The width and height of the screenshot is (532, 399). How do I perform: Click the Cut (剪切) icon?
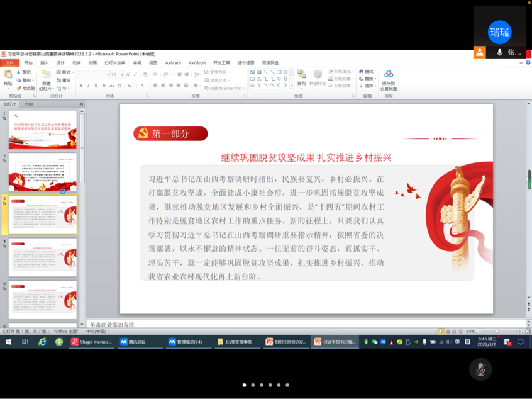25,72
